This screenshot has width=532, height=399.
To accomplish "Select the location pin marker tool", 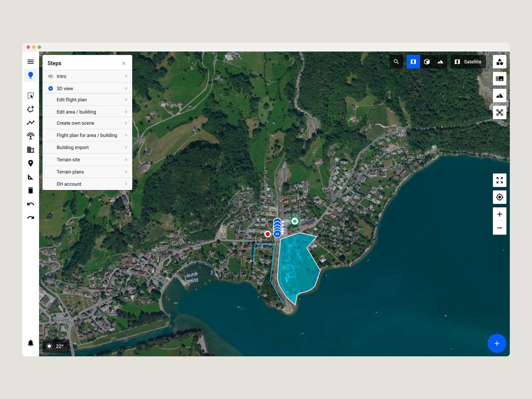I will 31,163.
